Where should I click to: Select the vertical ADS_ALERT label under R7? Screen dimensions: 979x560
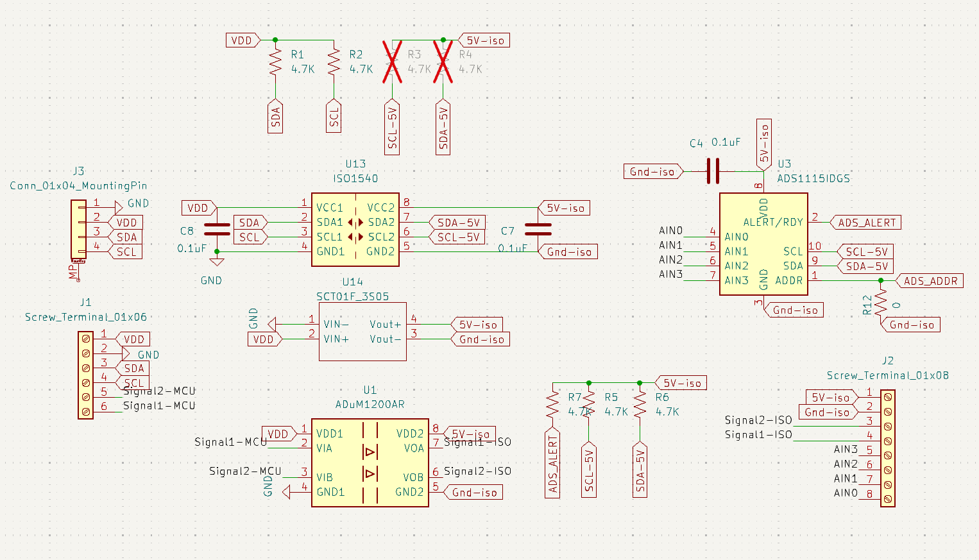coord(552,463)
